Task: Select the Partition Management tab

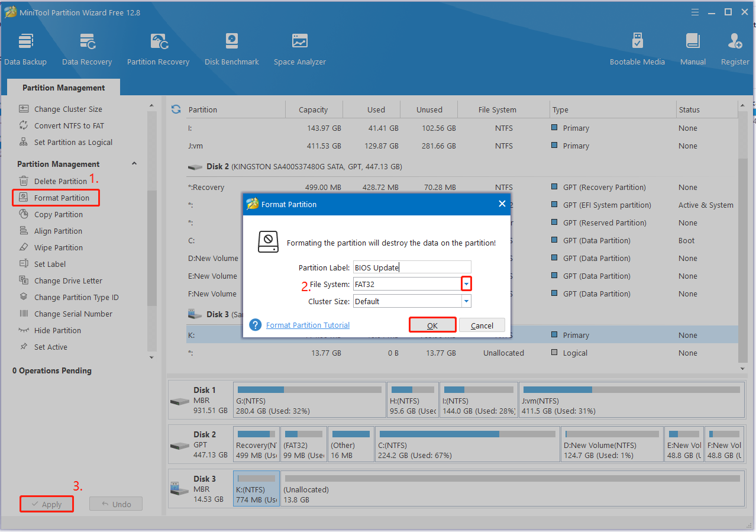Action: (x=63, y=88)
